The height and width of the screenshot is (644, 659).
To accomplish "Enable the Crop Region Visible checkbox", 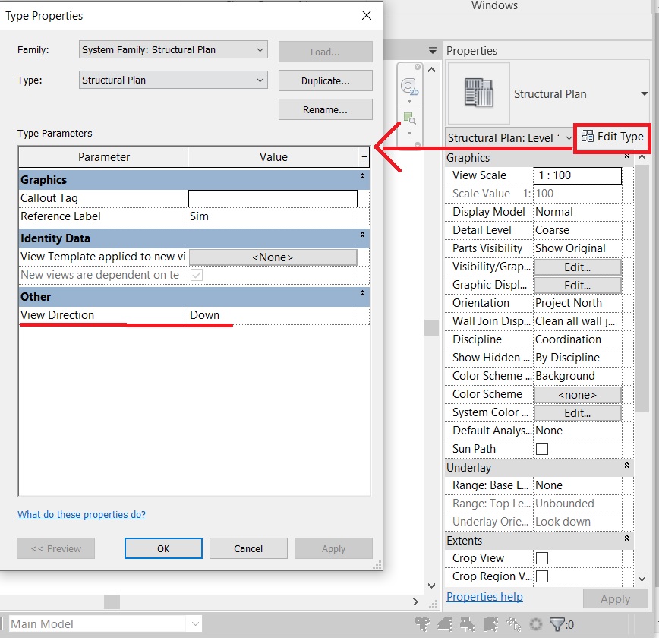I will (541, 576).
